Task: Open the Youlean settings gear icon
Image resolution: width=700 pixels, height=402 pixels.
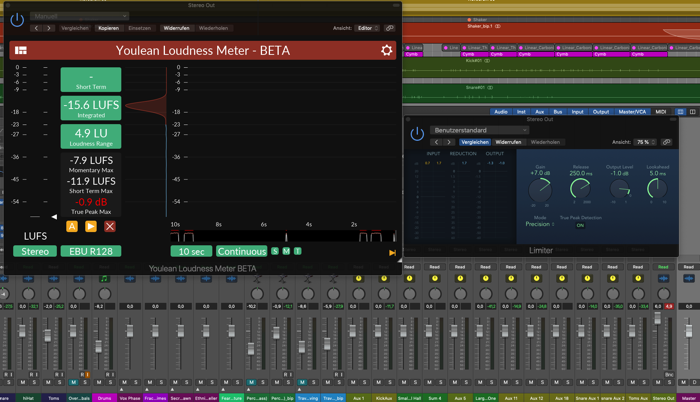Action: point(387,50)
